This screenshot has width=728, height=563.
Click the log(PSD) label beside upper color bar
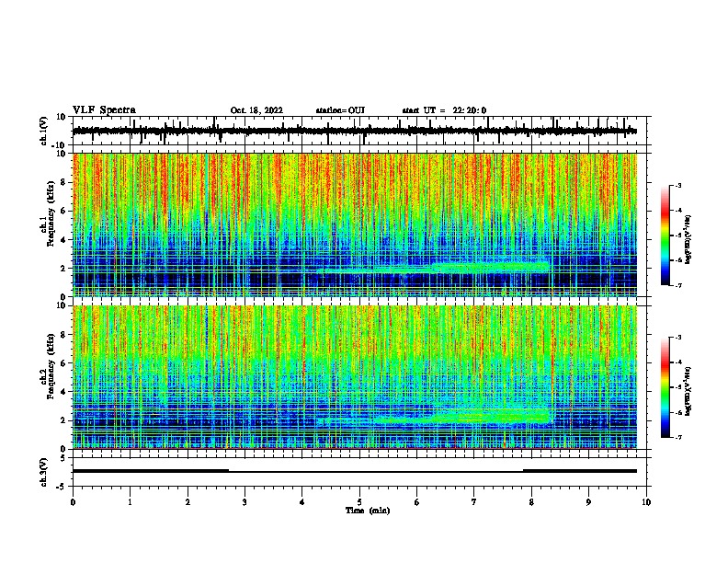[688, 239]
